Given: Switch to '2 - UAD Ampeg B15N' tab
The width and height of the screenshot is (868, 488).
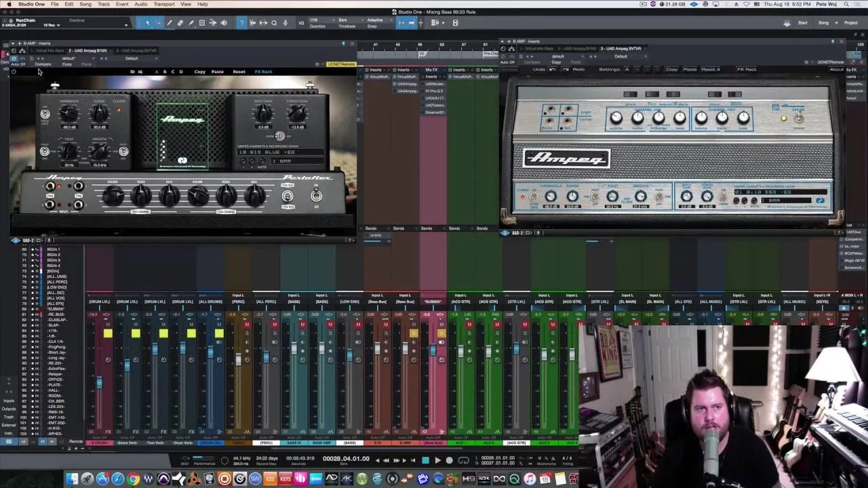Looking at the screenshot, I should [x=87, y=50].
